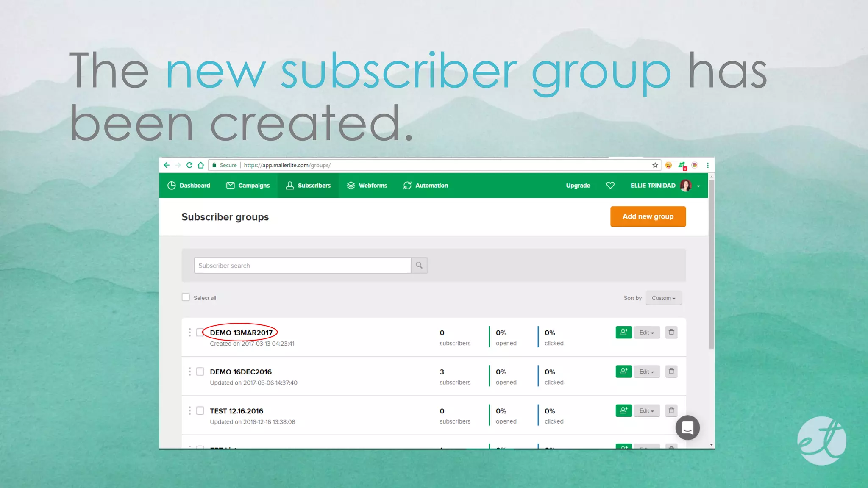The width and height of the screenshot is (868, 488).
Task: Add subscribers to TEST 12.16.2016 group
Action: [623, 410]
